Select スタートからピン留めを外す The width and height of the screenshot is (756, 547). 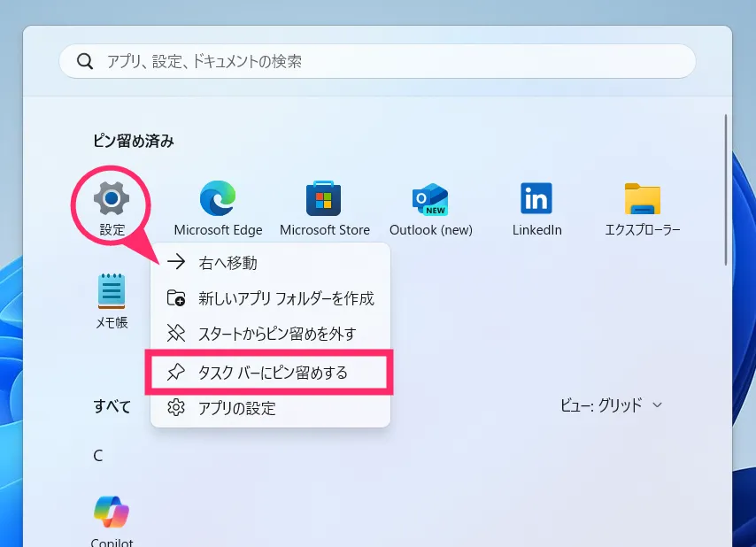[x=270, y=334]
